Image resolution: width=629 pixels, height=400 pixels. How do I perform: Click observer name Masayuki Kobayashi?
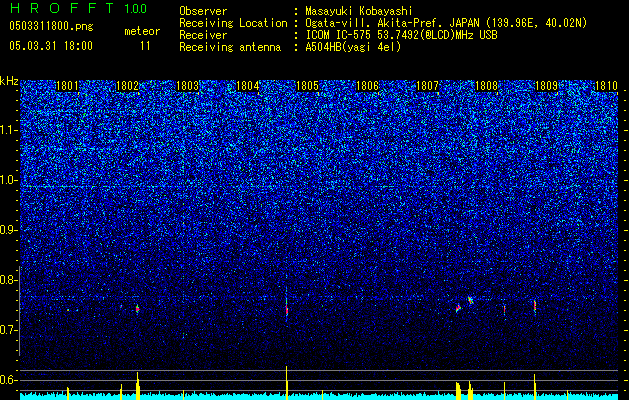point(359,11)
